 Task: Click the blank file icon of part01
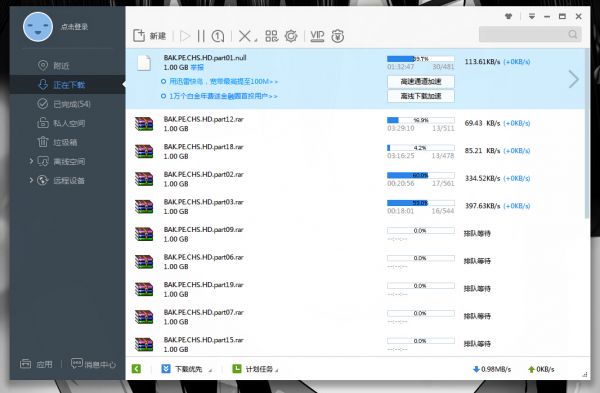tap(144, 63)
